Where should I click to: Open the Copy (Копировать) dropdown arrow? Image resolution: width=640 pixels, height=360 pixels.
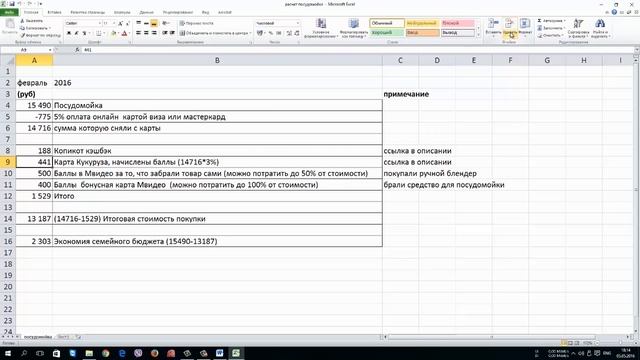click(x=50, y=28)
